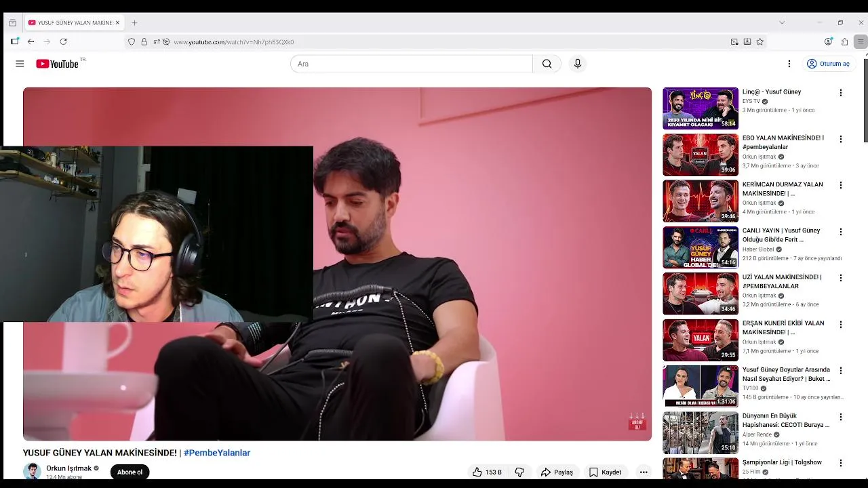Open the extensions puzzle icon

844,42
